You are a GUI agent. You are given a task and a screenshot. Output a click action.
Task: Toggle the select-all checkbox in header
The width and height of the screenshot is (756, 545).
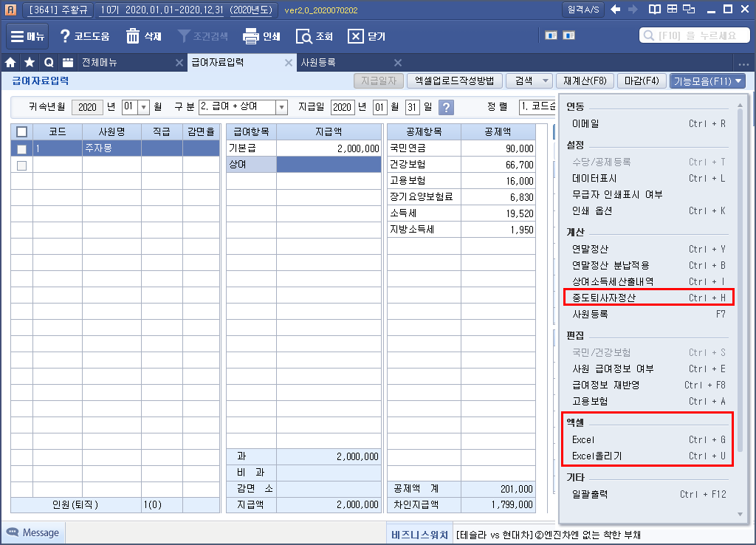(x=21, y=131)
